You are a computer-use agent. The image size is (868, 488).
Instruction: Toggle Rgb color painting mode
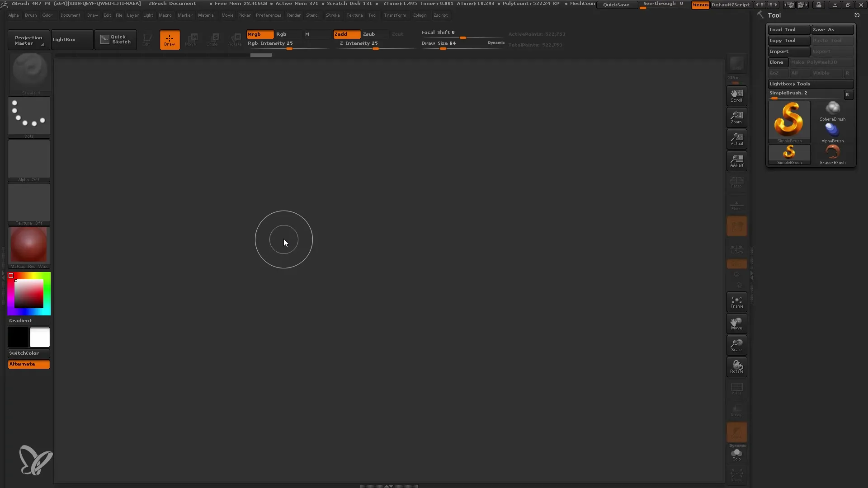(x=281, y=34)
